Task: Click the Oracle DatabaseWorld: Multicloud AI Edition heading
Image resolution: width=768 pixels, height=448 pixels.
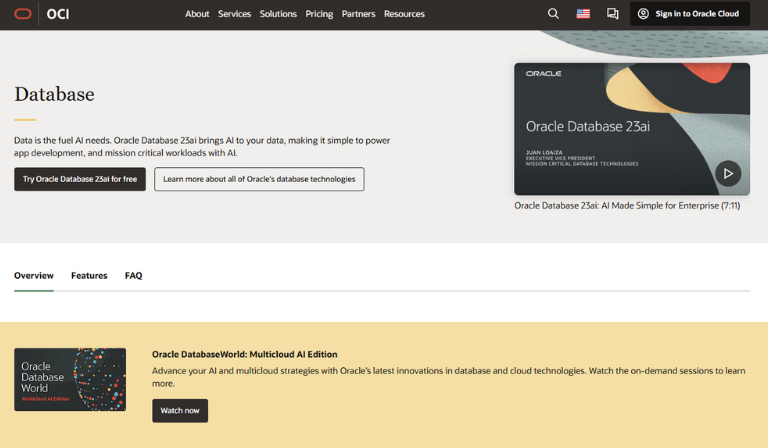Action: click(x=244, y=354)
